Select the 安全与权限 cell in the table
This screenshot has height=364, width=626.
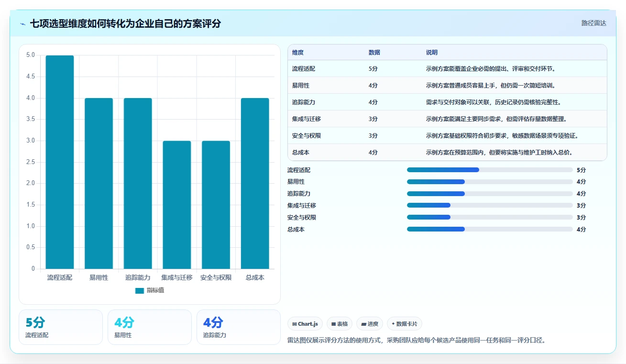coord(307,136)
